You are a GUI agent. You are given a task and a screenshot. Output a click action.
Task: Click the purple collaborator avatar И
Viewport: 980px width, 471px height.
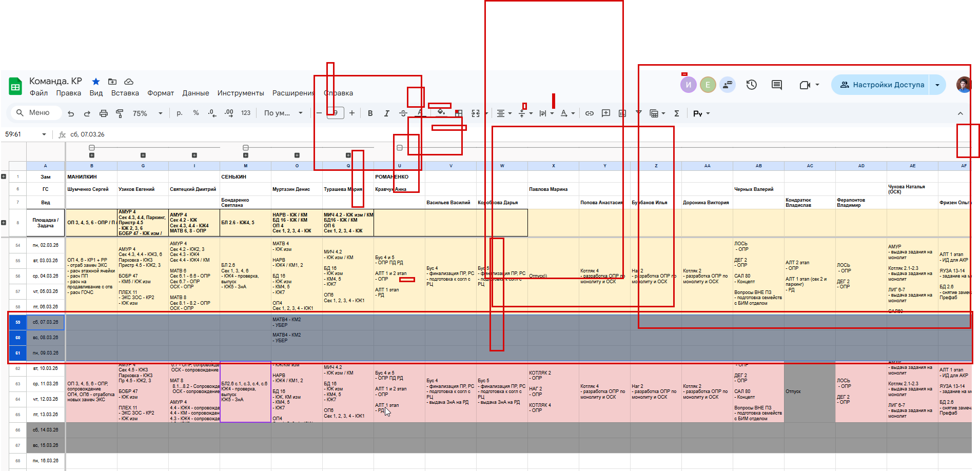click(x=689, y=85)
